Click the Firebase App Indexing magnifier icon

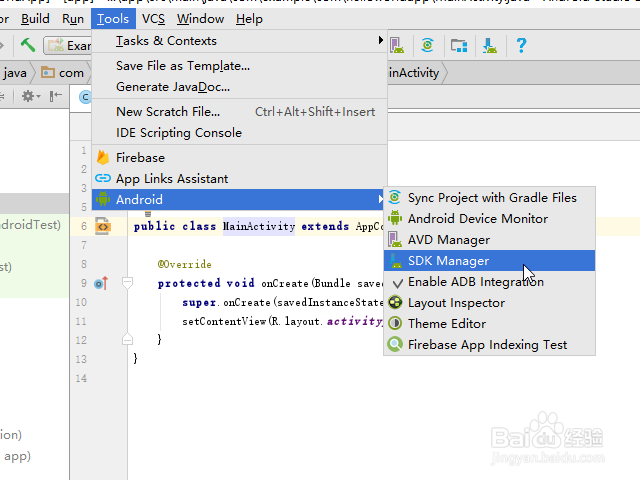pyautogui.click(x=395, y=344)
